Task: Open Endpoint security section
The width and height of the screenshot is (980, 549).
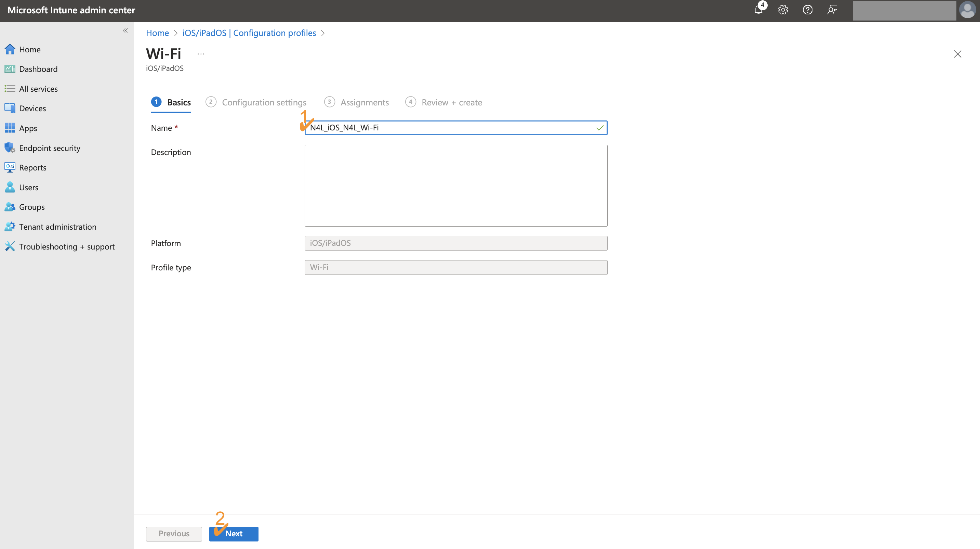Action: pyautogui.click(x=50, y=148)
